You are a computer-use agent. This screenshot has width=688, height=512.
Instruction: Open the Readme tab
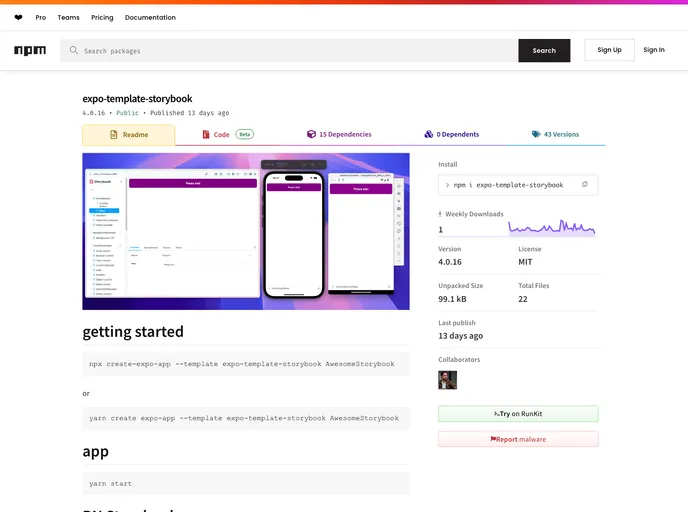(129, 135)
